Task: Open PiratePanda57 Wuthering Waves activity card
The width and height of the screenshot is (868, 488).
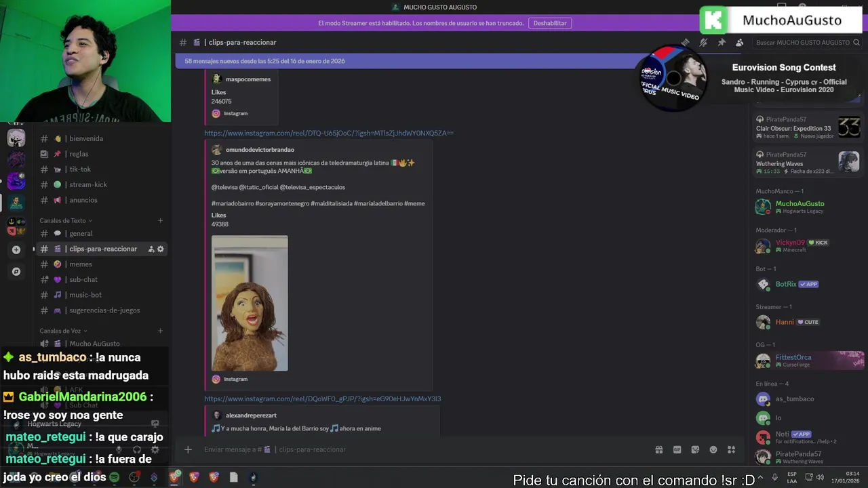Action: point(808,163)
